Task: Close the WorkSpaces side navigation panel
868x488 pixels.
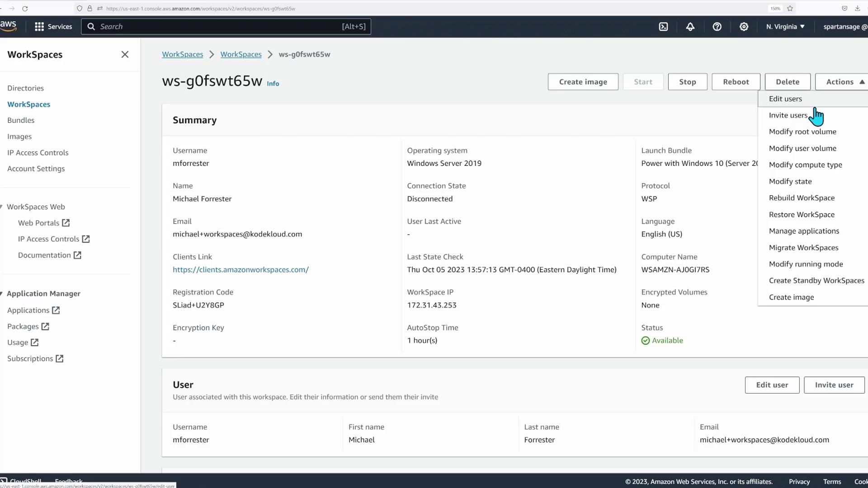Action: (x=125, y=55)
